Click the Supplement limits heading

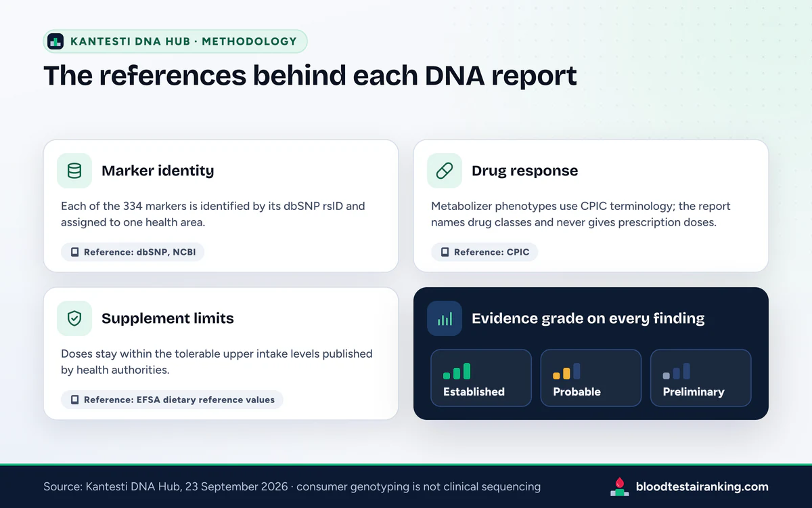point(168,318)
